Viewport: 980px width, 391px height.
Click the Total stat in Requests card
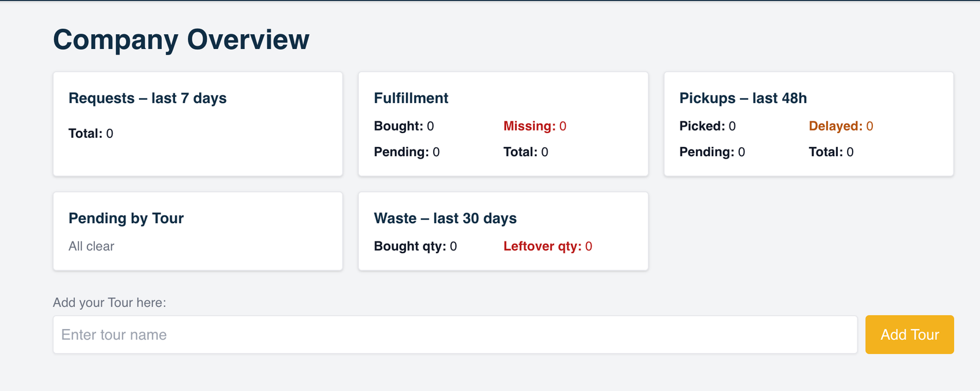[x=91, y=134]
